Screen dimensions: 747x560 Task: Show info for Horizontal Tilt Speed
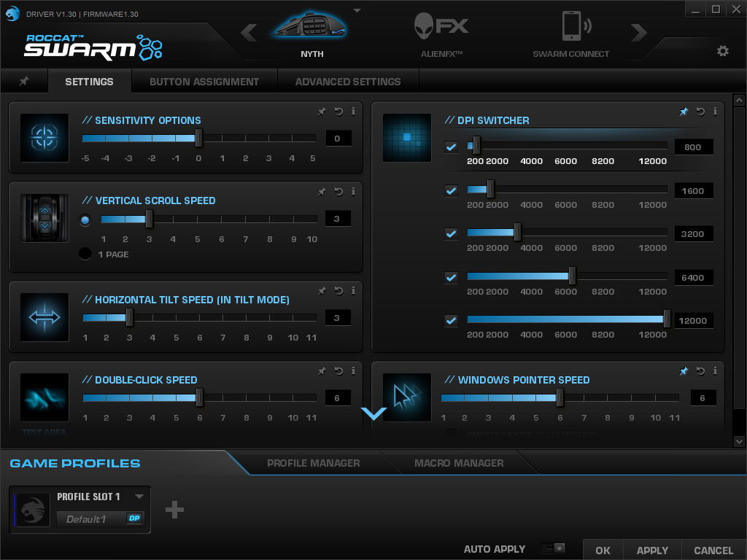coord(353,290)
